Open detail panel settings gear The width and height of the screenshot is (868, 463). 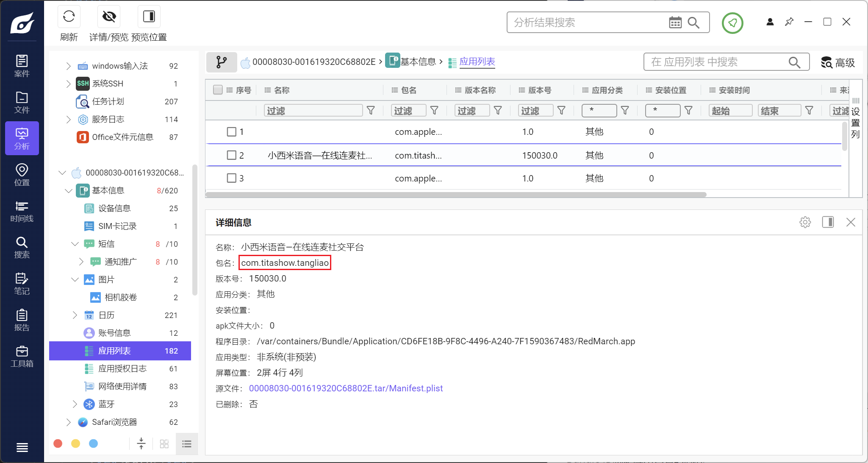click(805, 222)
